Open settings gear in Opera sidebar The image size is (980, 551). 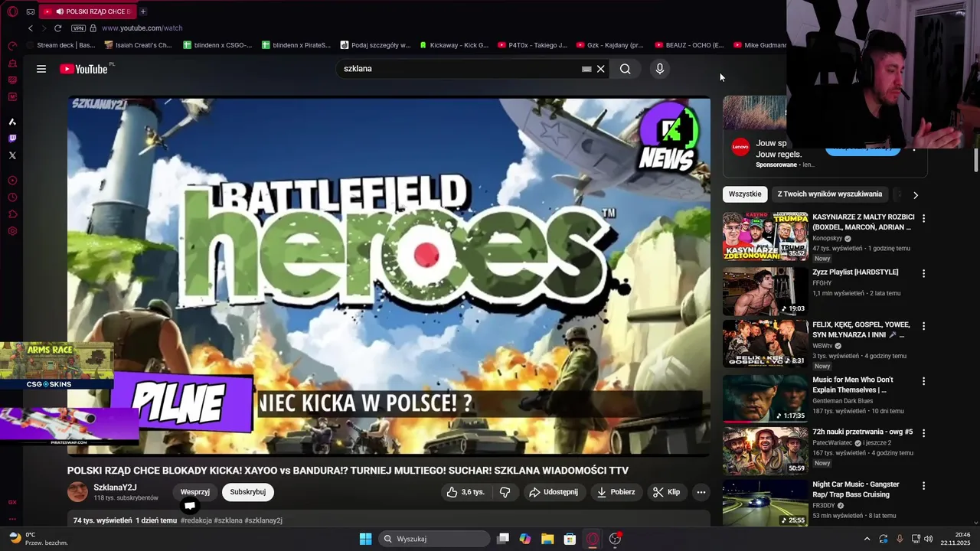12,231
